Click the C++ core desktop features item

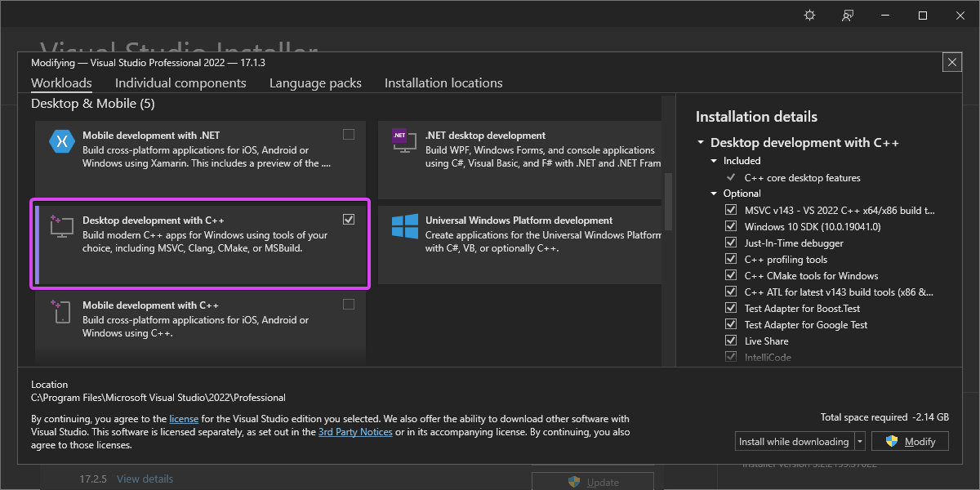click(x=802, y=177)
